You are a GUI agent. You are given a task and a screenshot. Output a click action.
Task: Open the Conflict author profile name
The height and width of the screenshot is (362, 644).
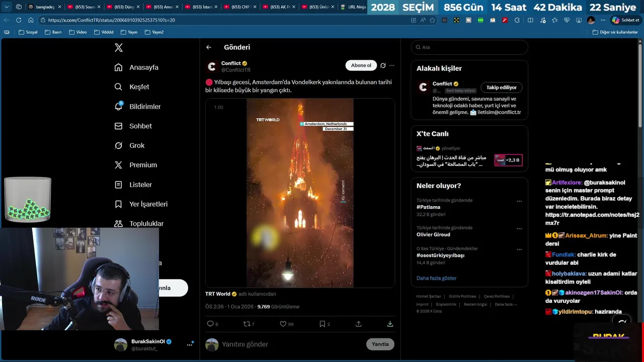tap(231, 63)
